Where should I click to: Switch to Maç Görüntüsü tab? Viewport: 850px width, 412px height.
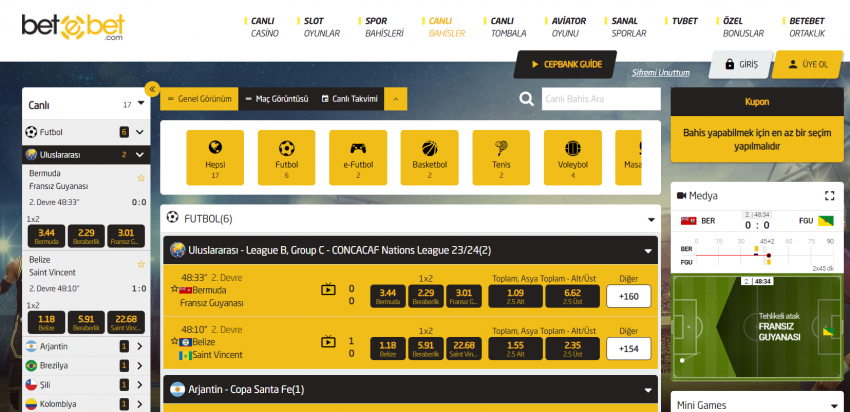point(276,99)
